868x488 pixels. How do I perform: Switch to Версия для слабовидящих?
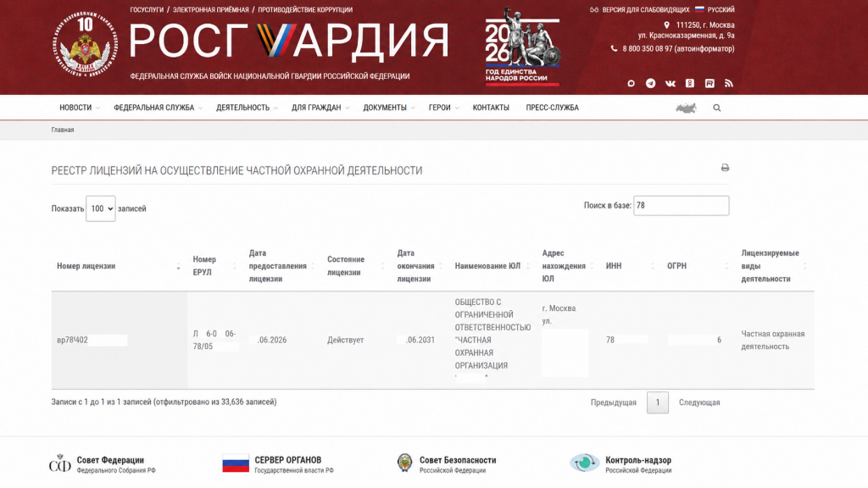tap(645, 10)
